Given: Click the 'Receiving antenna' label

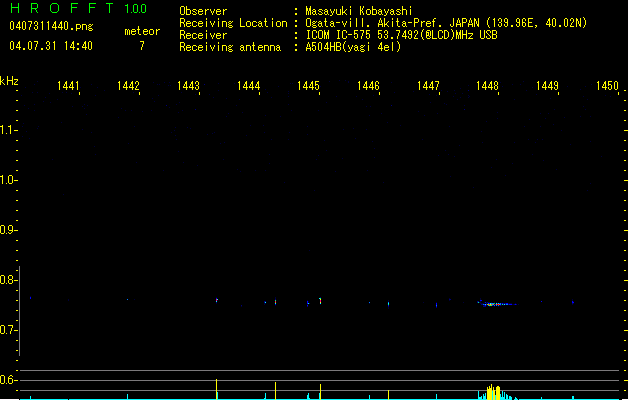Looking at the screenshot, I should (230, 47).
